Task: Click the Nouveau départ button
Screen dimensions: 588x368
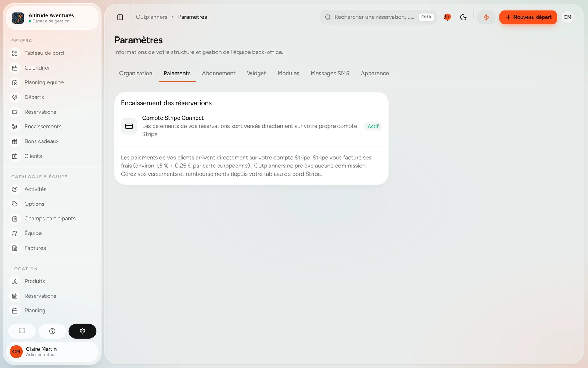Action: pyautogui.click(x=528, y=17)
